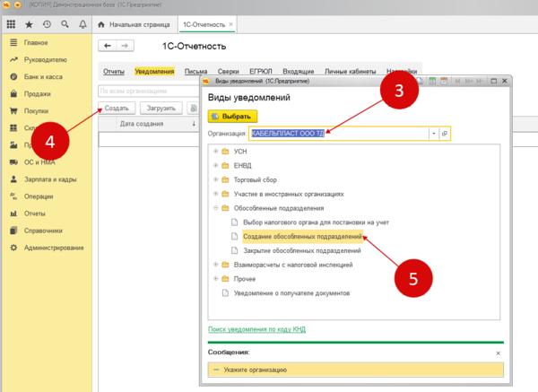This screenshot has width=538, height=392.
Task: Select Выбор налогового органа для постановки на учет
Action: 316,222
